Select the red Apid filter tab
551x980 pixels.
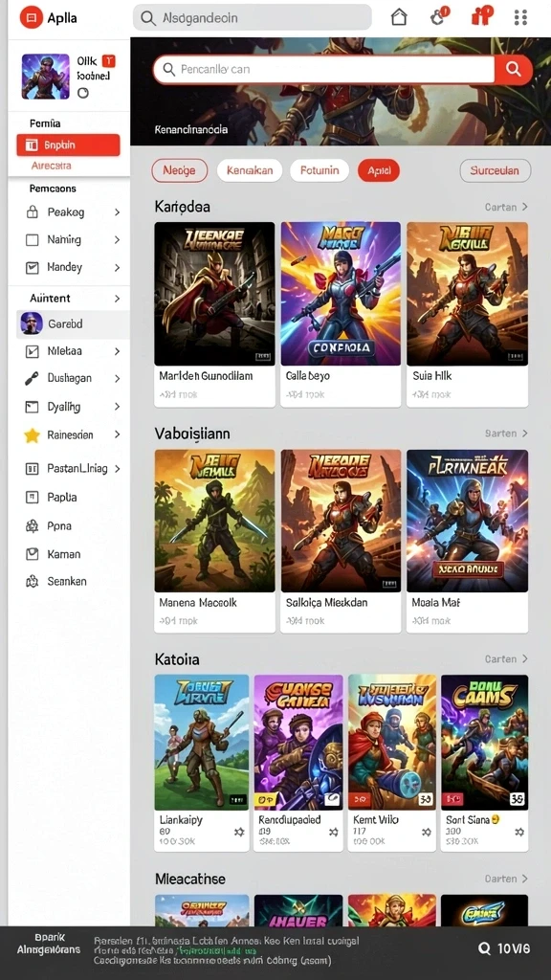(379, 170)
